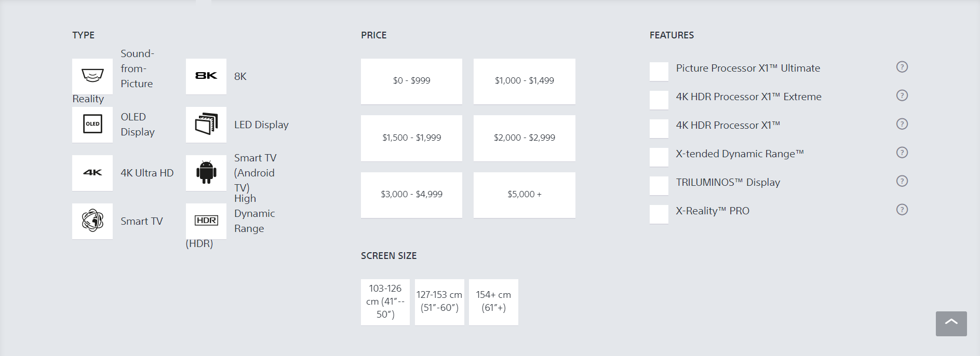
Task: Select the 4K Ultra HD icon
Action: click(x=92, y=173)
